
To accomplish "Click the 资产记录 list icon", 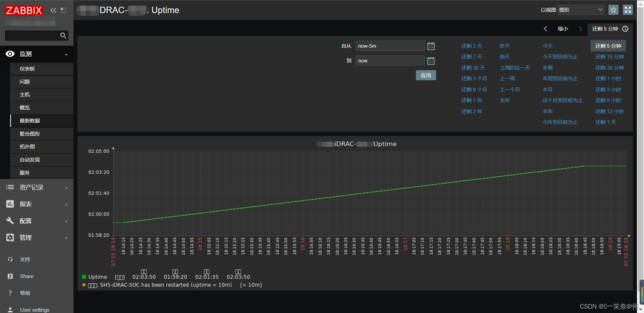I will click(10, 187).
